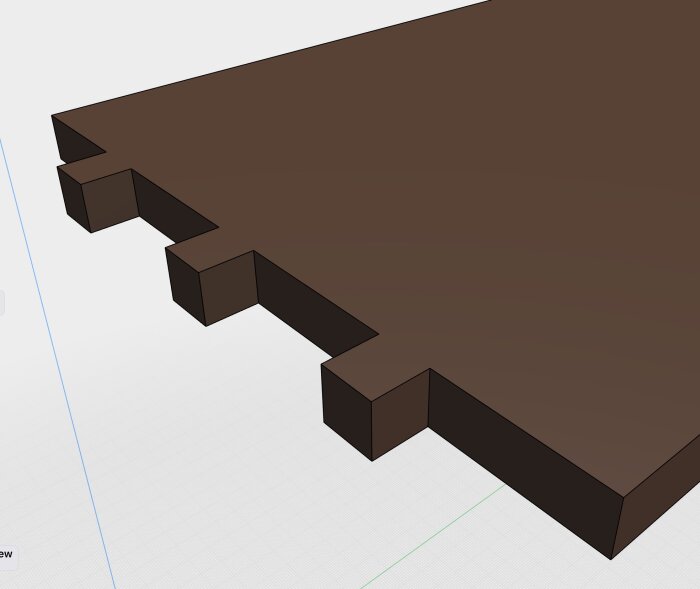Select the front face of the largest protruding tab
Image resolution: width=700 pixels, height=589 pixels.
(x=347, y=411)
